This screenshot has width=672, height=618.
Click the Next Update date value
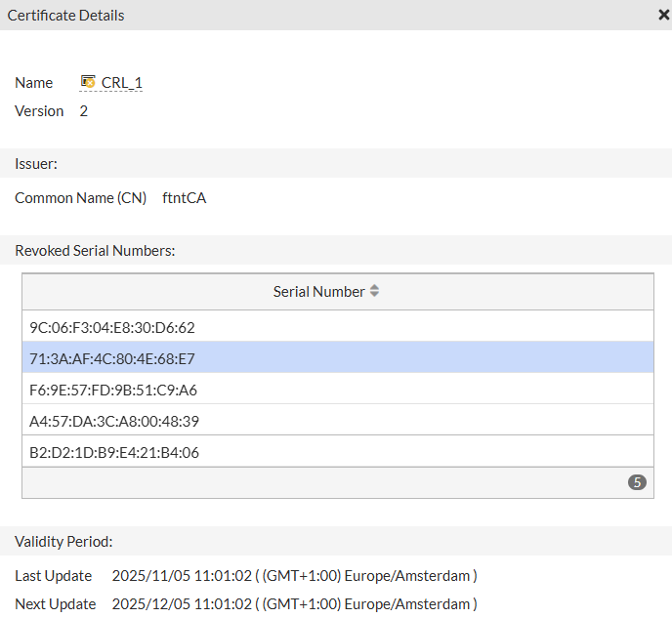pyautogui.click(x=294, y=603)
